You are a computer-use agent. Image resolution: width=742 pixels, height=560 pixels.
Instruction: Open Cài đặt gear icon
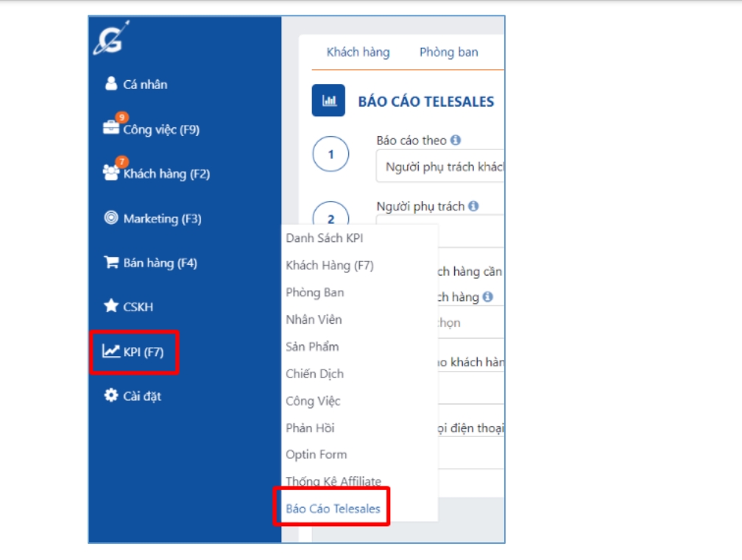pyautogui.click(x=111, y=396)
